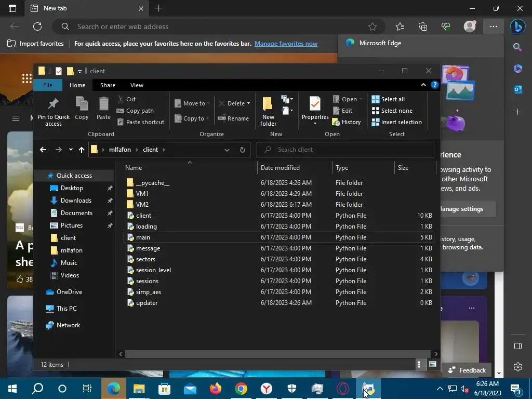The width and height of the screenshot is (532, 399).
Task: Open Copy to dropdown
Action: (x=191, y=118)
